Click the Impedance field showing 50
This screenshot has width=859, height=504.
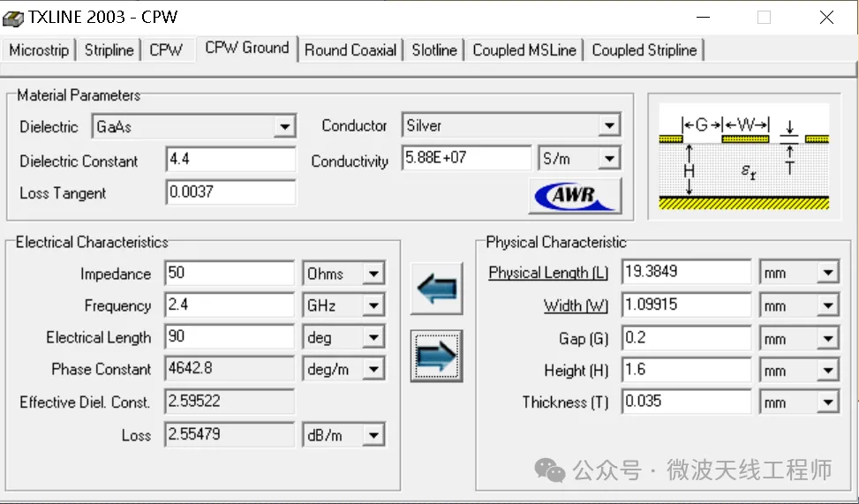pyautogui.click(x=230, y=273)
